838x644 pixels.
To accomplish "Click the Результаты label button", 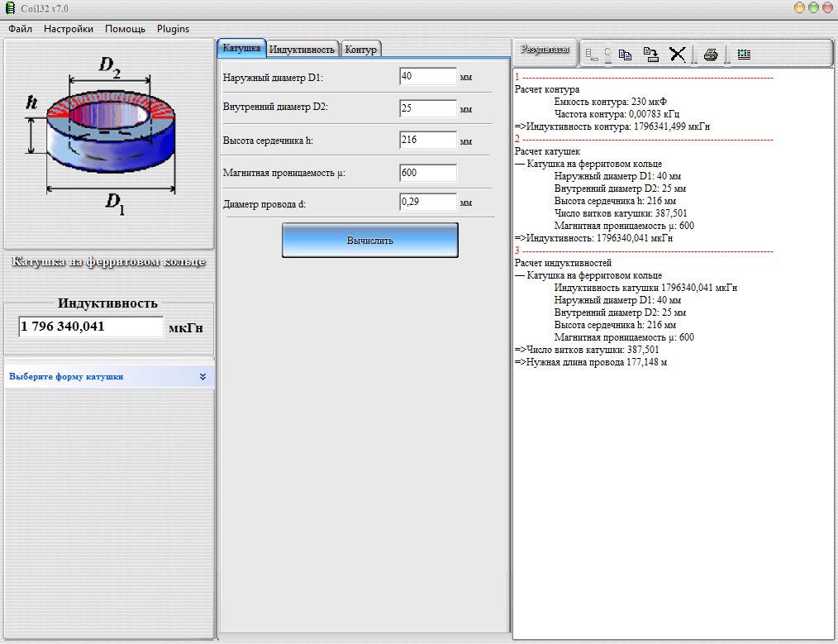I will click(x=543, y=50).
